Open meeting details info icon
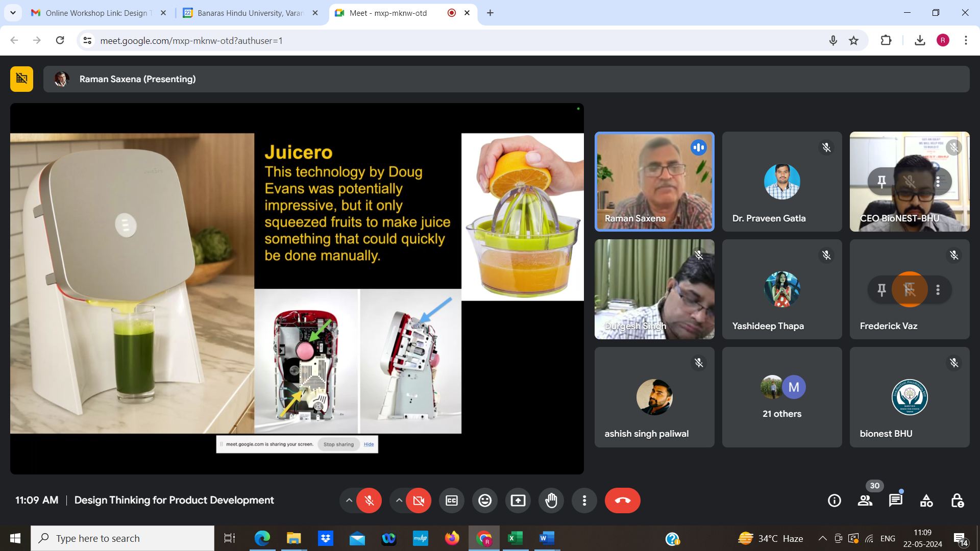980x551 pixels. pos(835,500)
